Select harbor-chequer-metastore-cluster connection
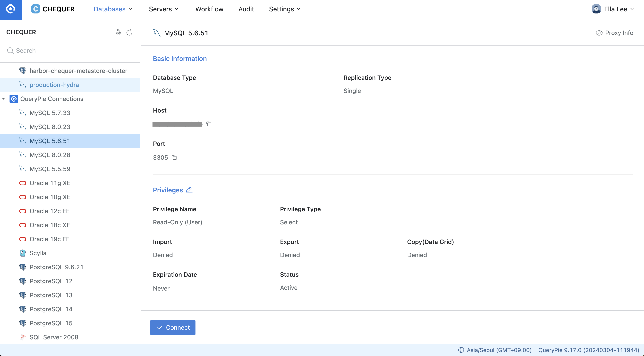This screenshot has height=356, width=644. (70, 71)
